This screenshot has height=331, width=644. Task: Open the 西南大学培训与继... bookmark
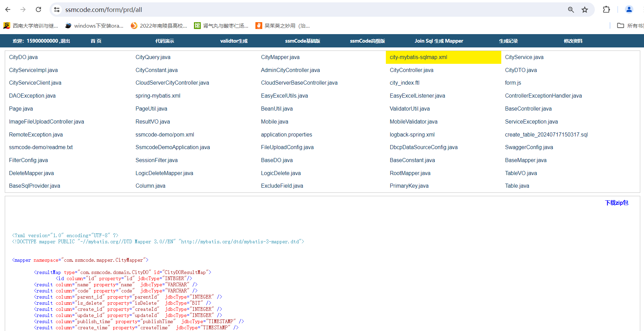31,26
